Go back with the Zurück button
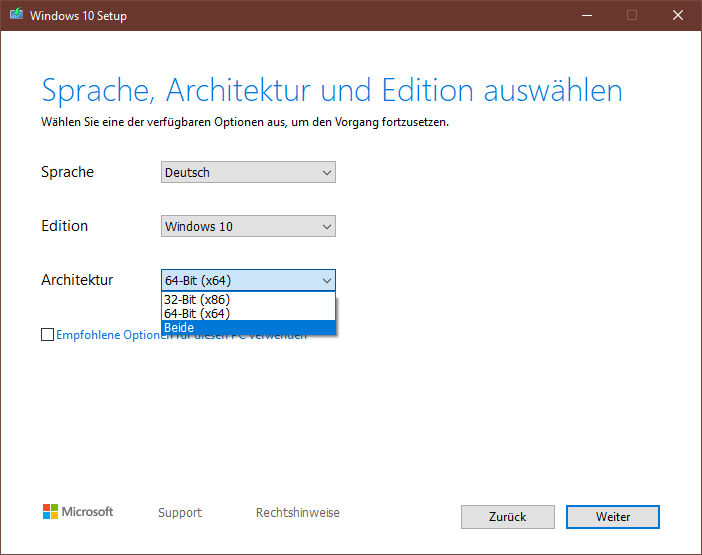This screenshot has width=702, height=555. coord(508,517)
